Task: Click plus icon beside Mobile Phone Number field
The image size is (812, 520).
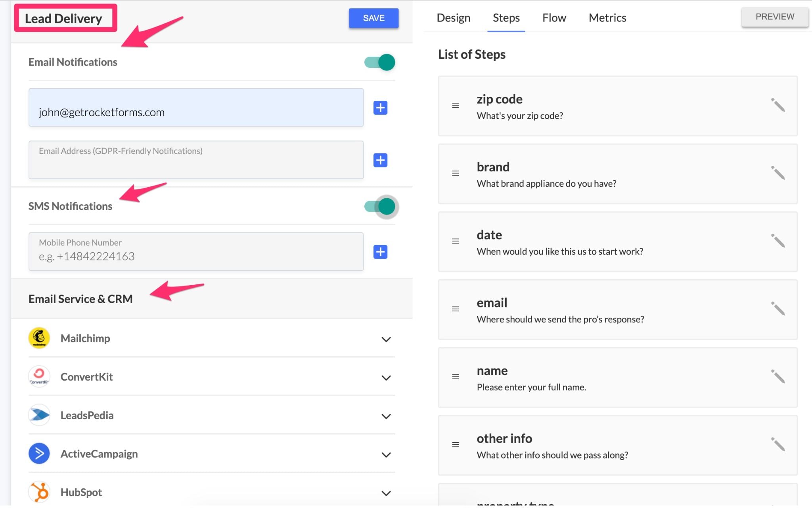Action: 380,252
